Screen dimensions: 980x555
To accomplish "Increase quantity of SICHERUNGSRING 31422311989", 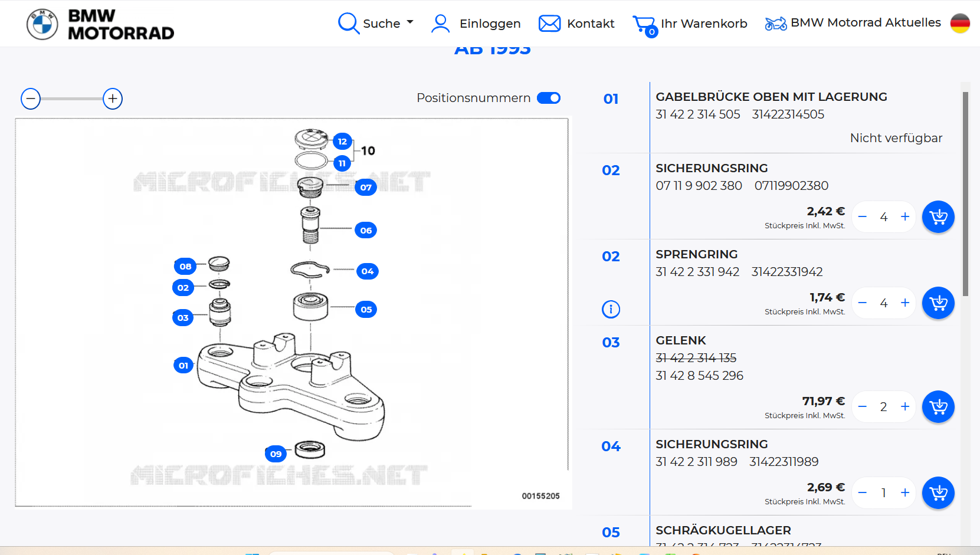I will point(905,493).
